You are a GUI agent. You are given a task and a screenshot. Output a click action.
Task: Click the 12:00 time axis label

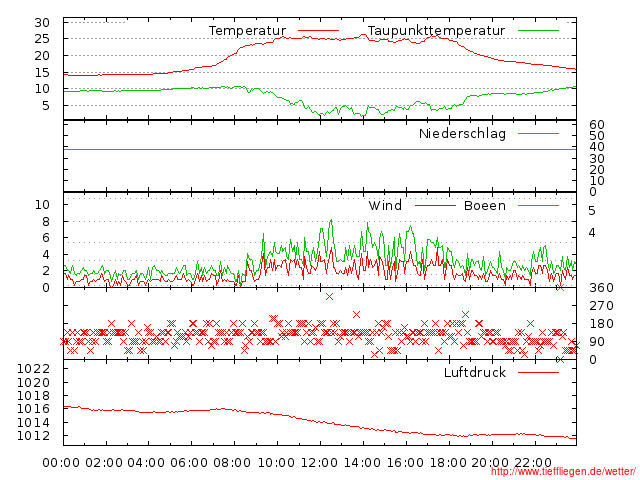pyautogui.click(x=319, y=463)
